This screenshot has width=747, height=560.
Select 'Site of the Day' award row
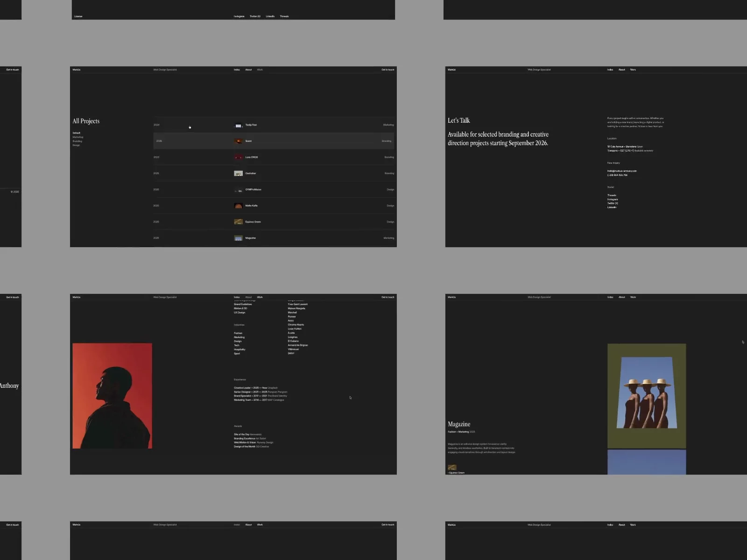click(247, 434)
